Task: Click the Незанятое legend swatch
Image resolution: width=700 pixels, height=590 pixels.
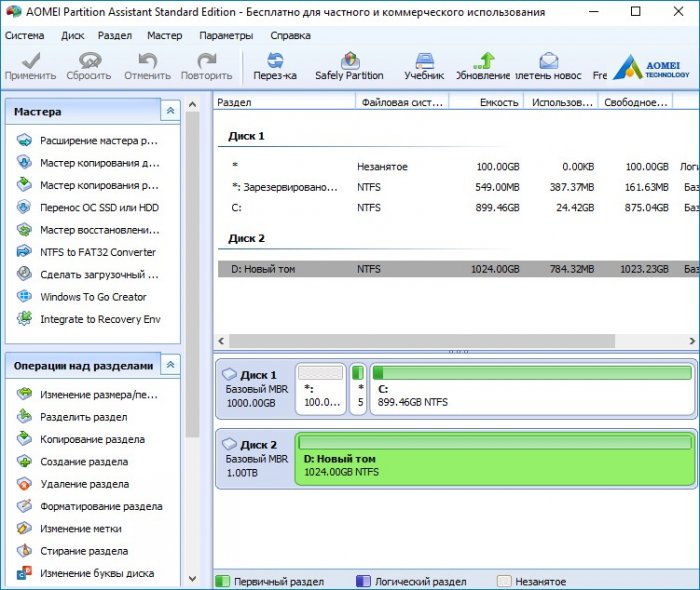Action: point(504,581)
